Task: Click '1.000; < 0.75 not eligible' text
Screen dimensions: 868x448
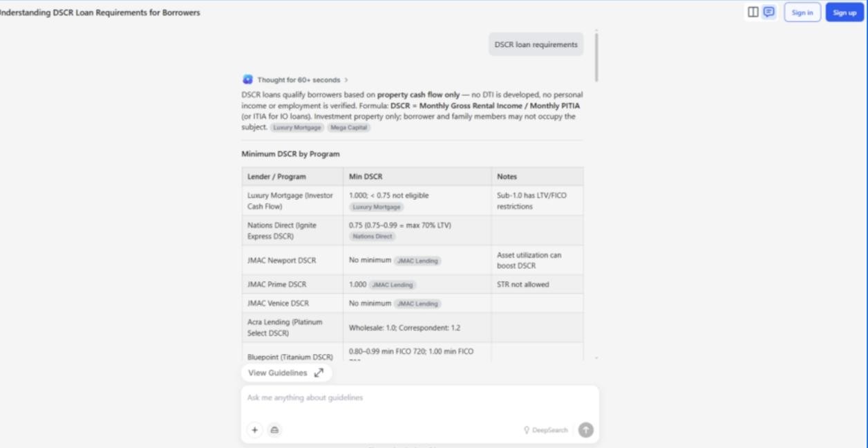Action: (389, 195)
